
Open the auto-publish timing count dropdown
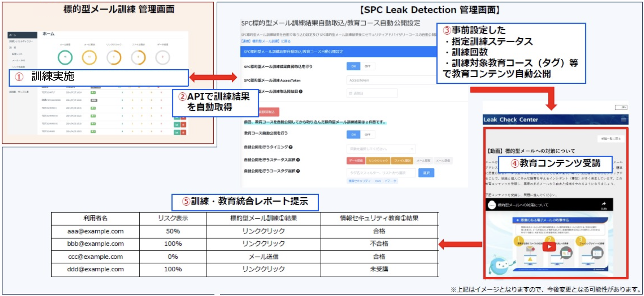point(381,149)
